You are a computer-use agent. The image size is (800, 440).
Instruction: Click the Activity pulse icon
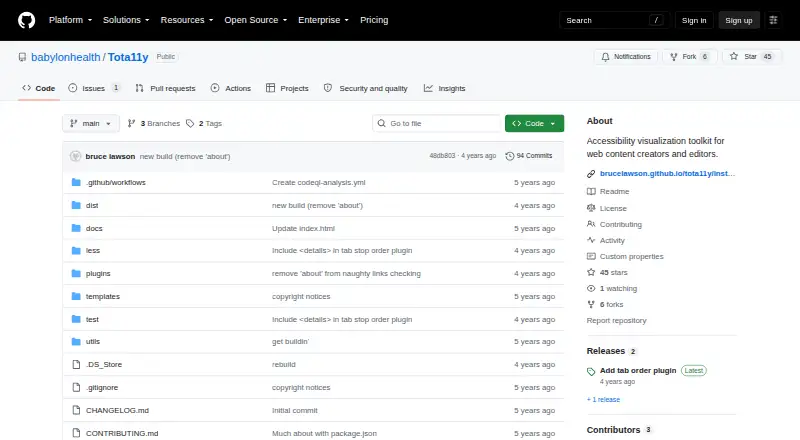[591, 240]
